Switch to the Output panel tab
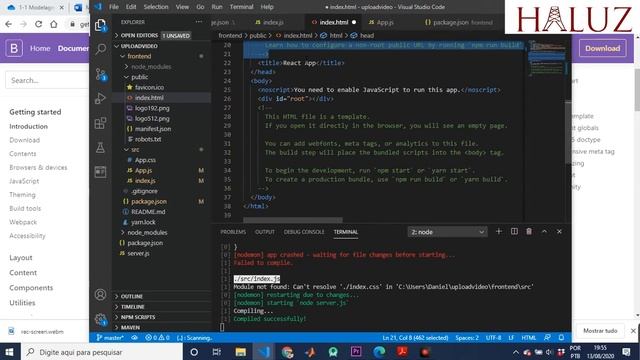 pyautogui.click(x=264, y=232)
